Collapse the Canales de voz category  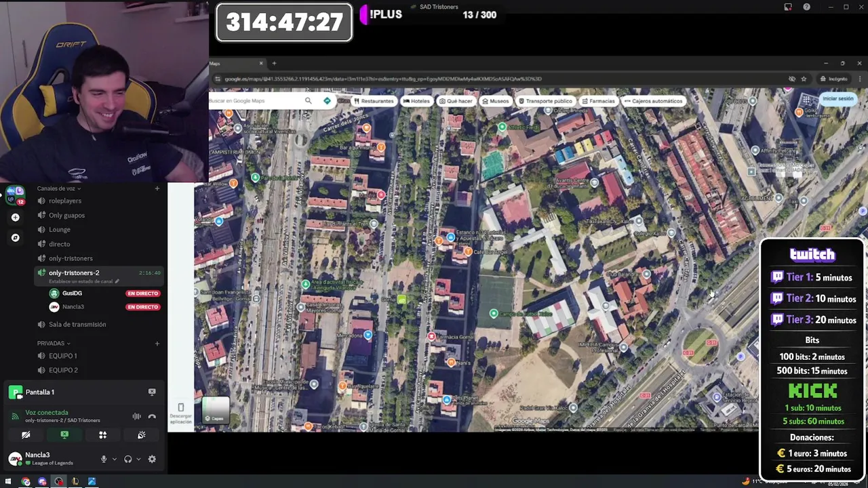[x=58, y=188]
